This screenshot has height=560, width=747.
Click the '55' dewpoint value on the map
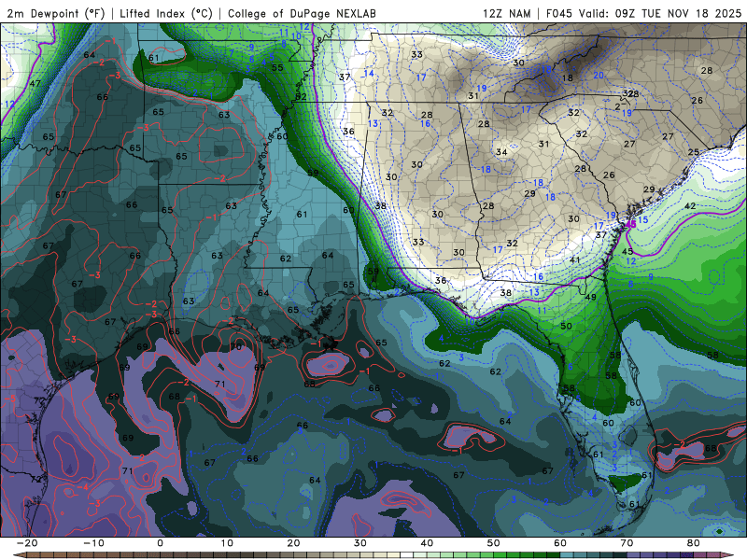click(277, 67)
